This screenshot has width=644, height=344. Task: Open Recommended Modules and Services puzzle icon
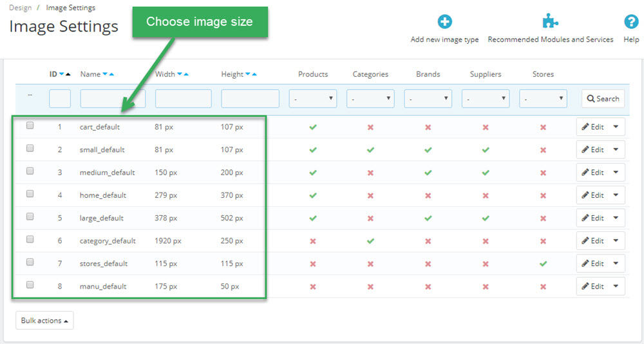click(550, 21)
